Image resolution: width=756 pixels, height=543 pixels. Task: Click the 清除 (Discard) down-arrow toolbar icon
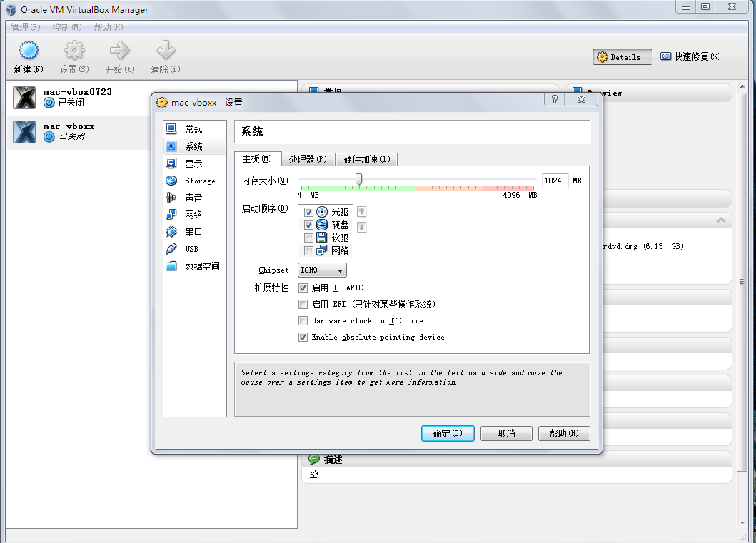(166, 50)
